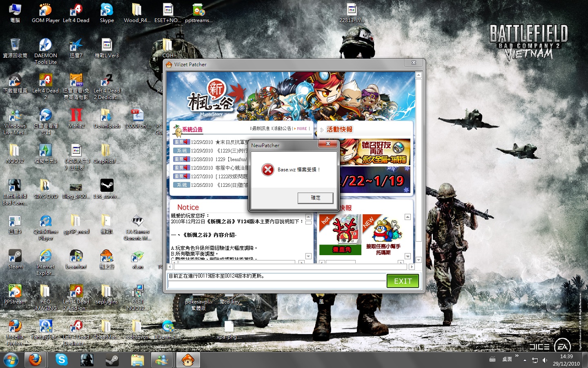The width and height of the screenshot is (588, 368).
Task: Open the Windows Start menu
Action: [11, 360]
